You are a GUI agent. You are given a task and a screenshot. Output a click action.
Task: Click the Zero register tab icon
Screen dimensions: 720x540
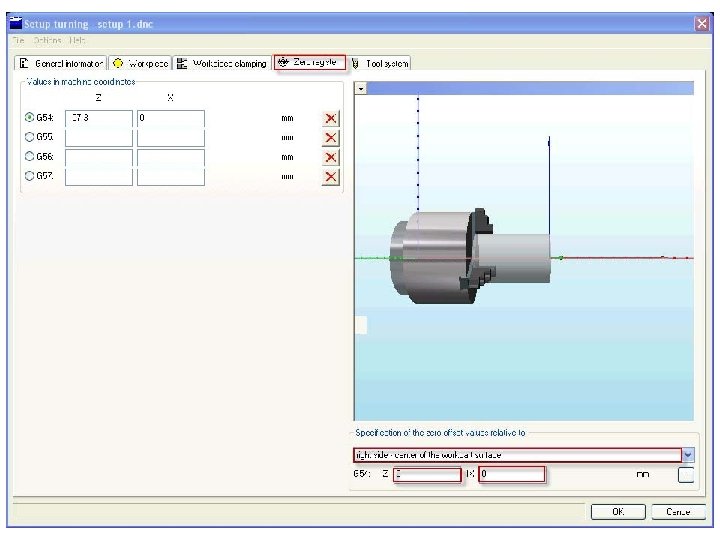coord(283,62)
